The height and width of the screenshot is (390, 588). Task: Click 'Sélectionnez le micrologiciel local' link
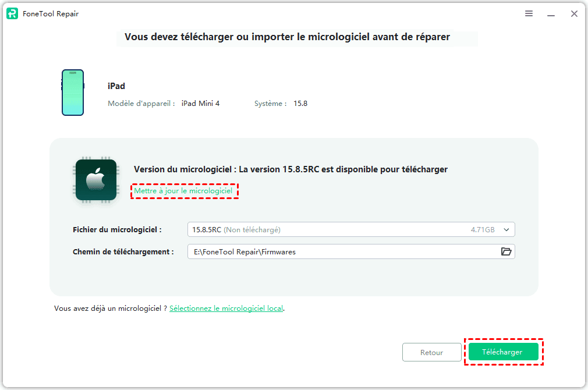[x=226, y=309]
